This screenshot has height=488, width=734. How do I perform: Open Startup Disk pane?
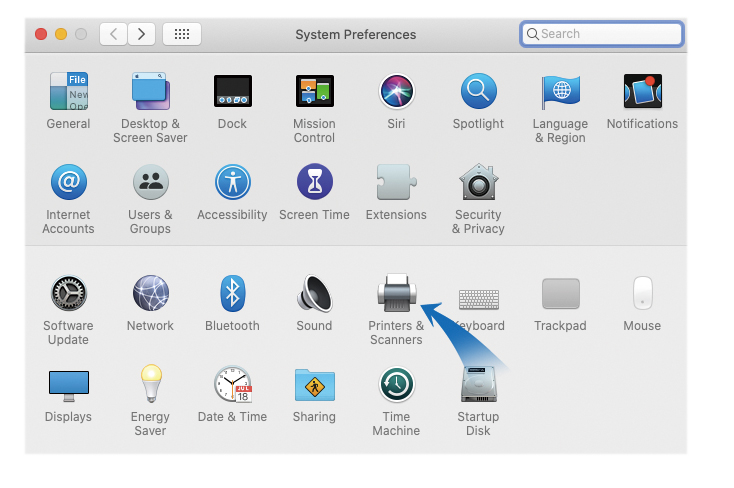[x=478, y=384]
